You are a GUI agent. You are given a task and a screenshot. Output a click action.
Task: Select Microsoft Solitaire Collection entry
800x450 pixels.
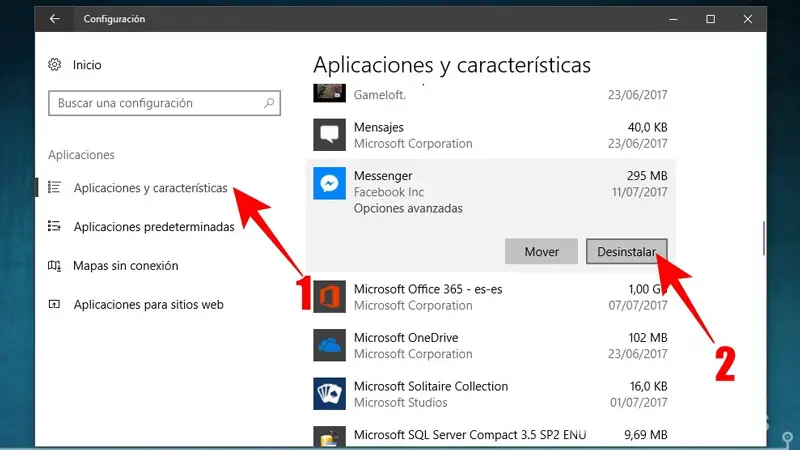[x=431, y=386]
